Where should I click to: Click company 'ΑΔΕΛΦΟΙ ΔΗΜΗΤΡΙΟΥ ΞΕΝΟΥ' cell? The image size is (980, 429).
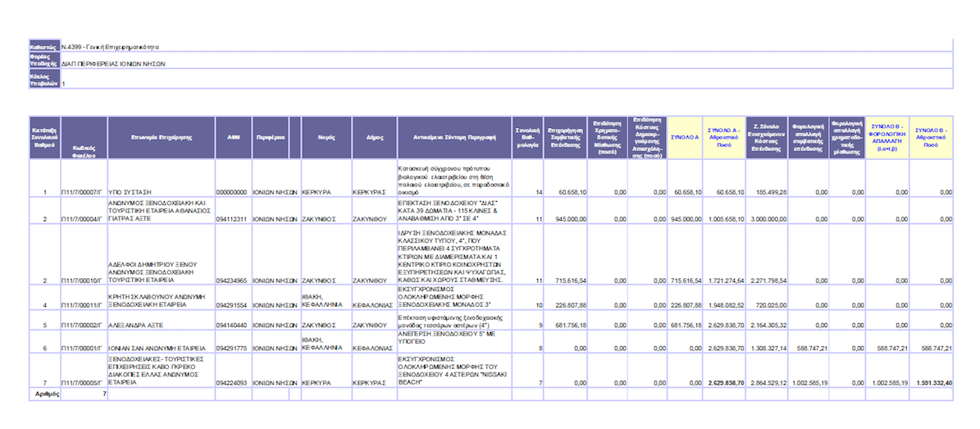click(x=162, y=256)
